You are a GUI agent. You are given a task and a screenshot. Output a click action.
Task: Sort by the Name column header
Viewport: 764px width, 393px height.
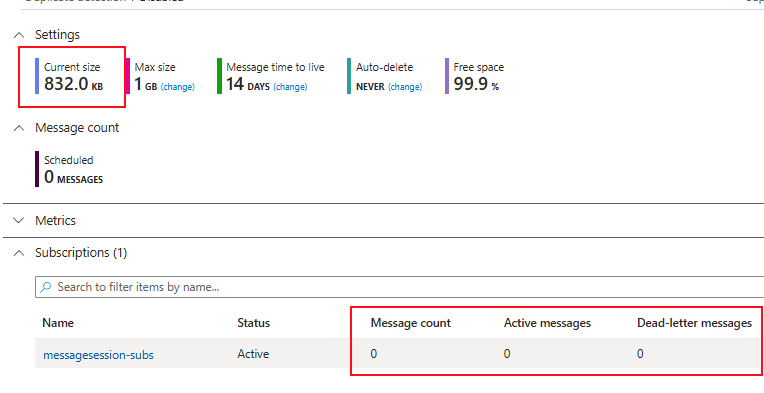coord(58,323)
